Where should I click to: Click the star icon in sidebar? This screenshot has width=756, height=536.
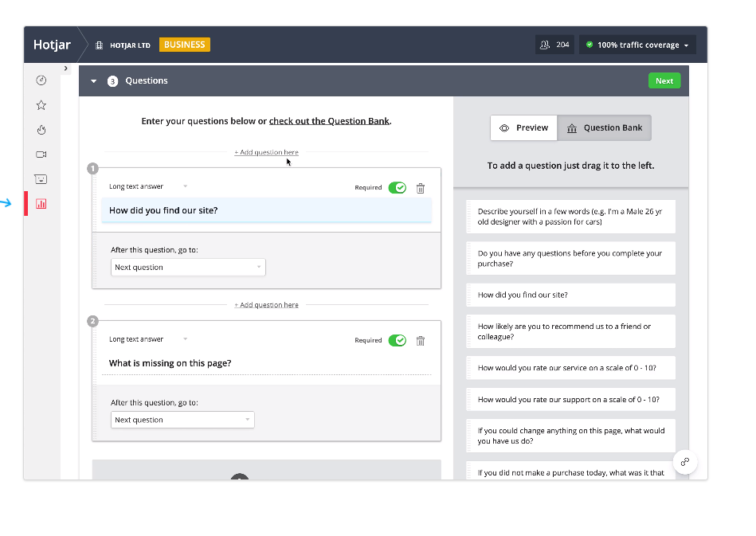(x=41, y=105)
